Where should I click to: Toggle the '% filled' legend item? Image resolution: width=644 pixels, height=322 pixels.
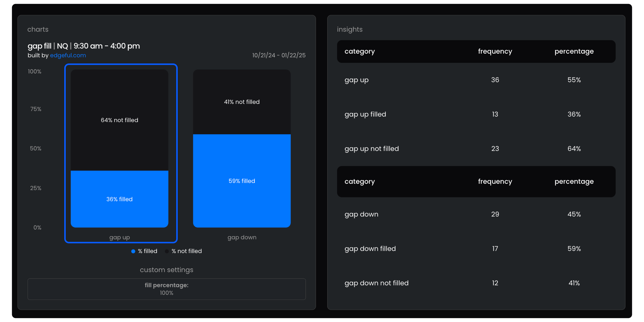[x=147, y=251]
